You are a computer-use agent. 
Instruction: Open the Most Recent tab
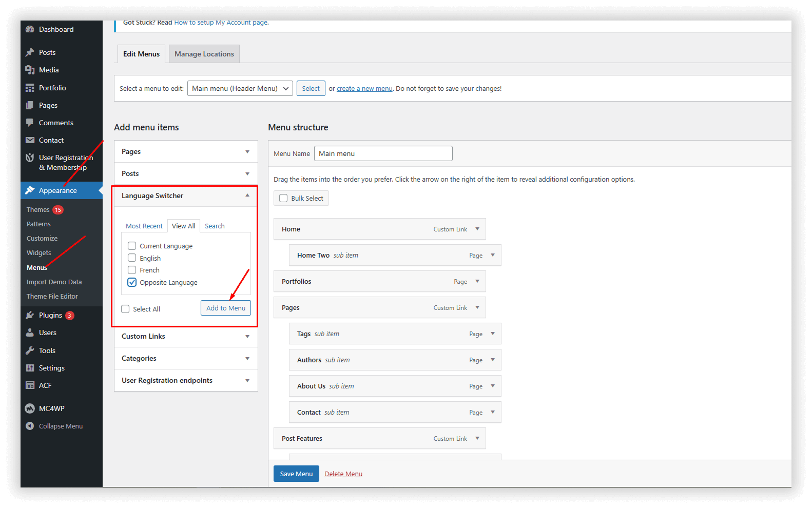point(144,226)
